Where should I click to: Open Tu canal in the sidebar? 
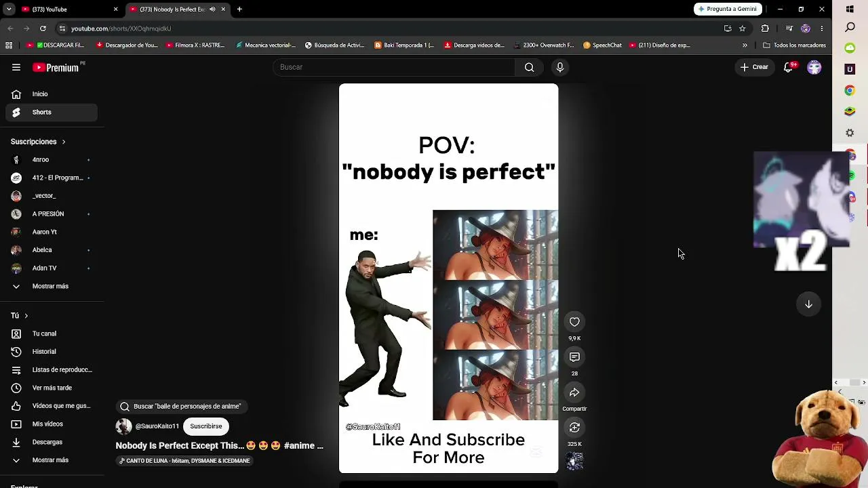[52, 333]
